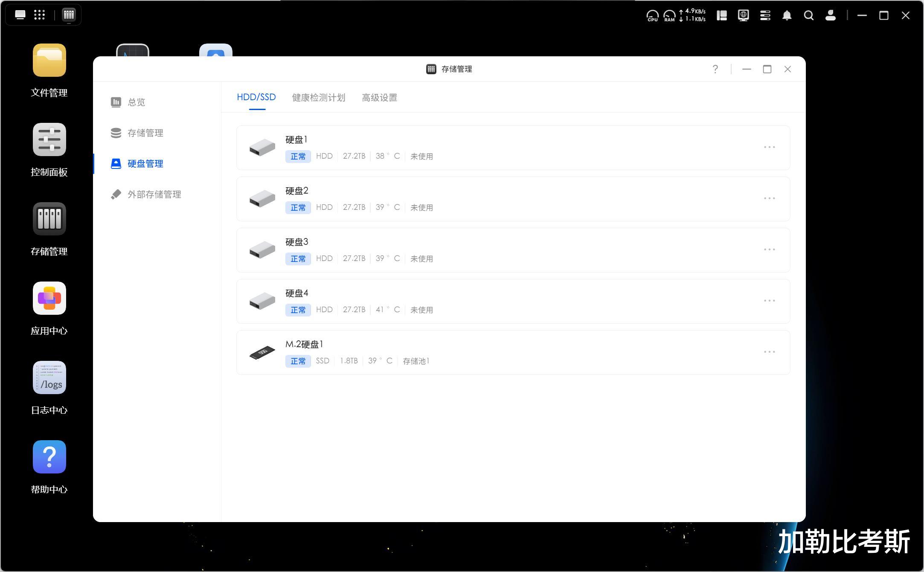The width and height of the screenshot is (924, 572).
Task: Open the M.2硬盘1 more options menu
Action: 769,352
